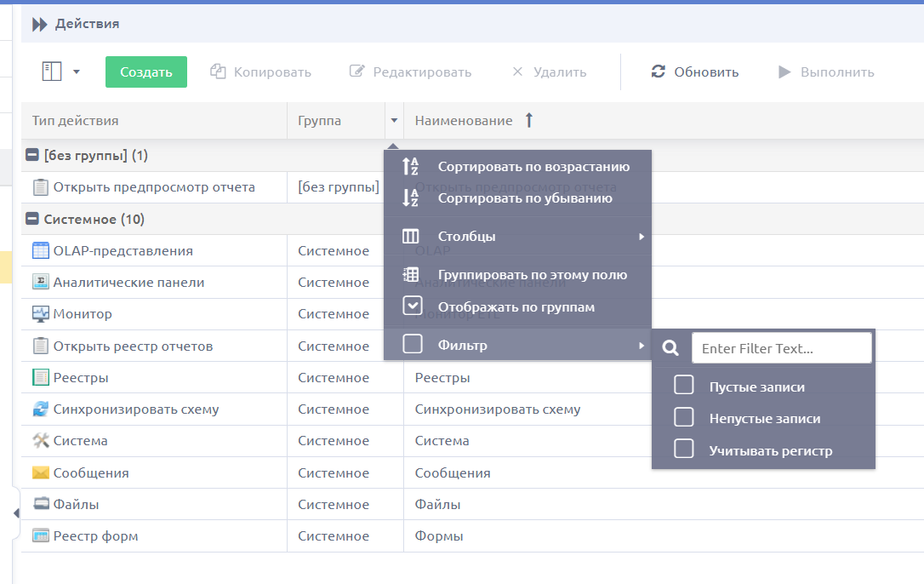Click the green Создать button

(x=146, y=72)
